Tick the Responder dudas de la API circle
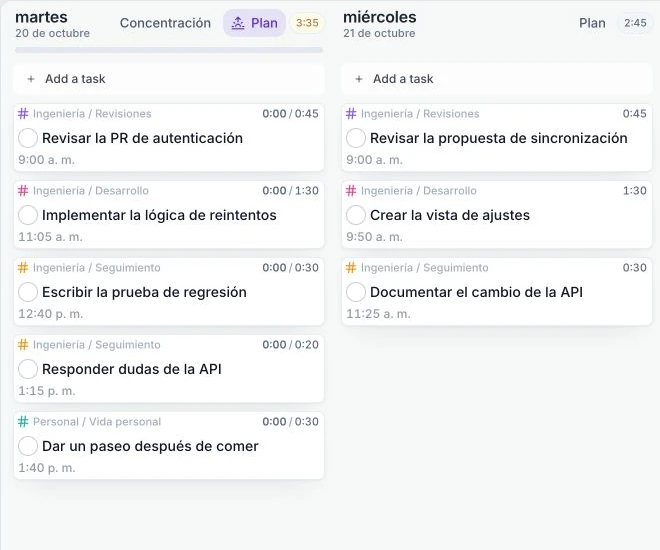The height and width of the screenshot is (550, 660). tap(28, 369)
